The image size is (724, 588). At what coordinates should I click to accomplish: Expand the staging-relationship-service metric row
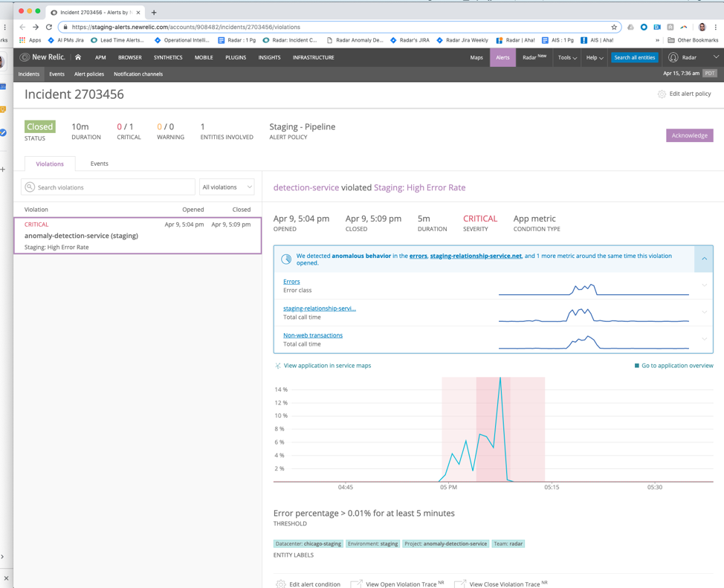(704, 311)
